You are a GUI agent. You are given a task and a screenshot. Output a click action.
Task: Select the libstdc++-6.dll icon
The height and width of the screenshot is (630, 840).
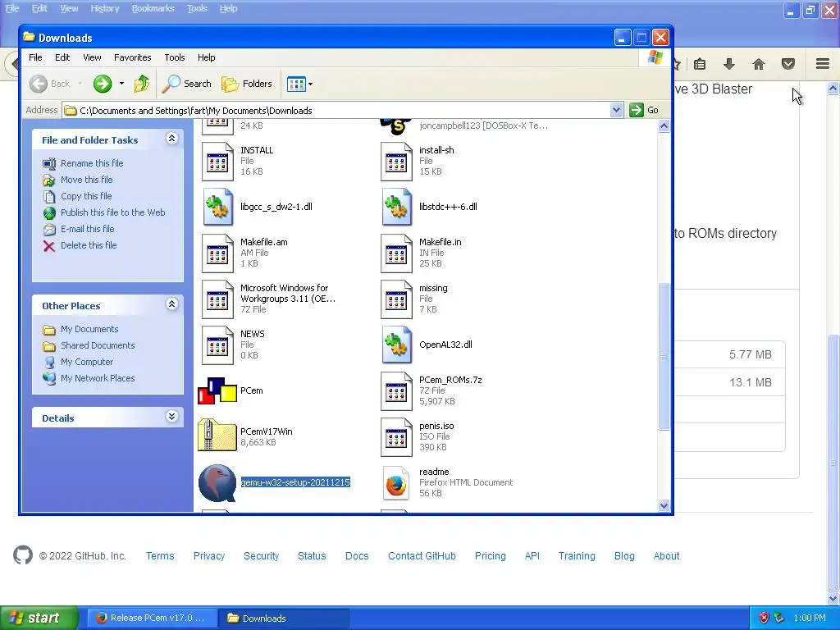tap(396, 207)
